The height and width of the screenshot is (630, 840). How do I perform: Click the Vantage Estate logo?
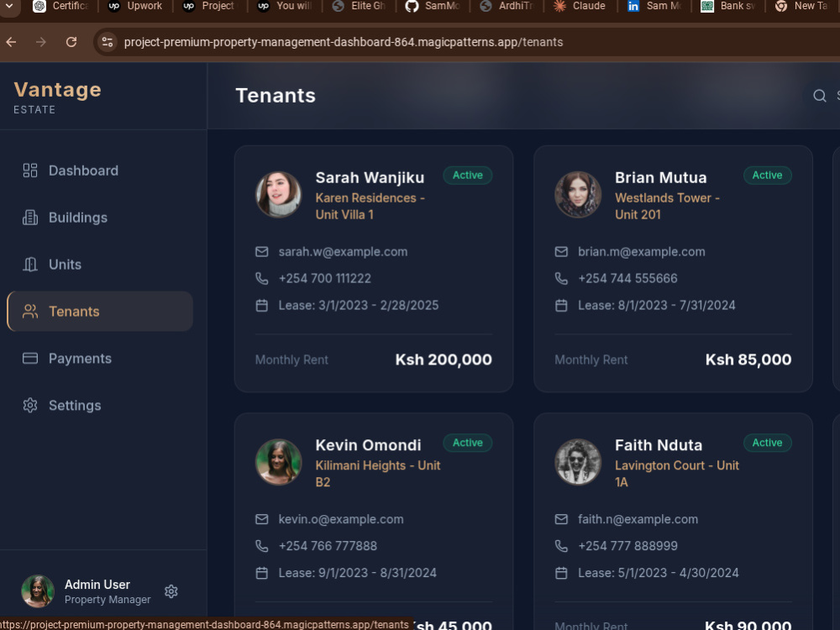[57, 97]
